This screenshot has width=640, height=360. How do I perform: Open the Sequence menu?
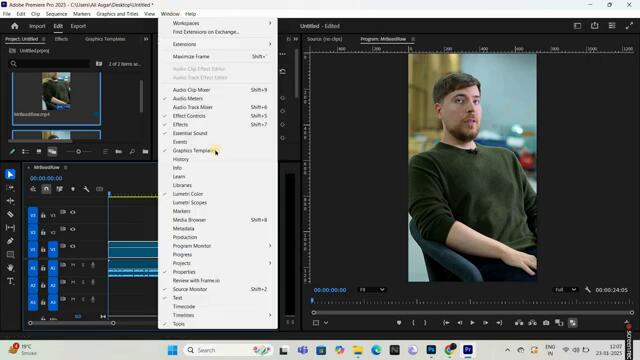tap(56, 14)
